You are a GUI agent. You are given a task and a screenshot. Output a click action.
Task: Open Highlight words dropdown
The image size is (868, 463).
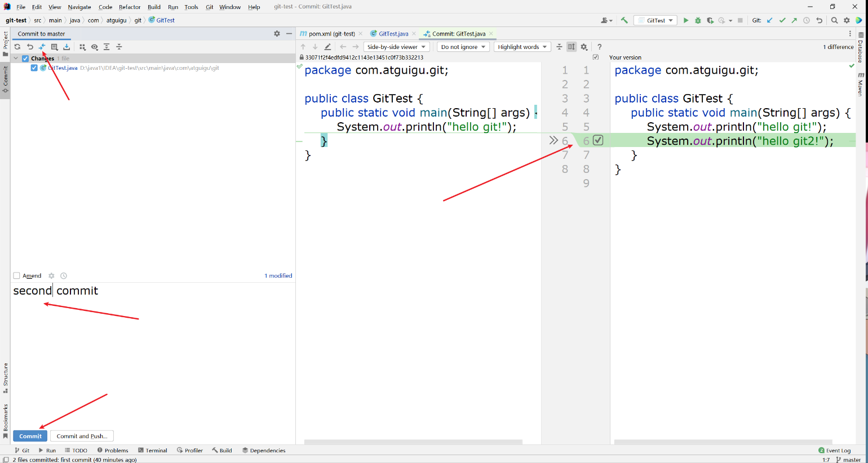pos(522,47)
